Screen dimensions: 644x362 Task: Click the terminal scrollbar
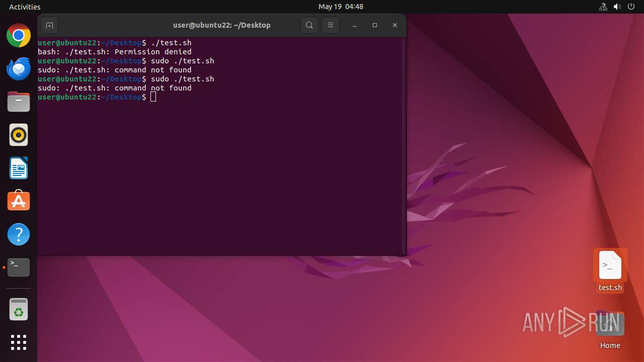[x=404, y=146]
